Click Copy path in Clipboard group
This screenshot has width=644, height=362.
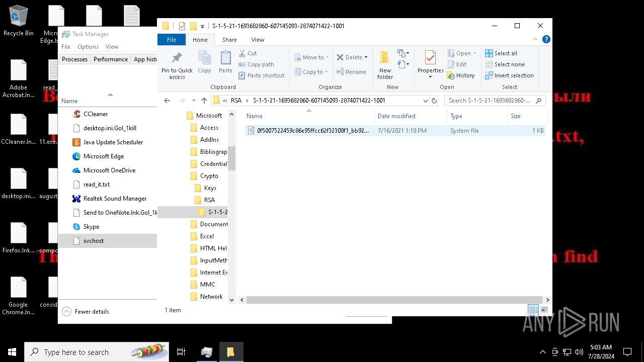point(256,64)
